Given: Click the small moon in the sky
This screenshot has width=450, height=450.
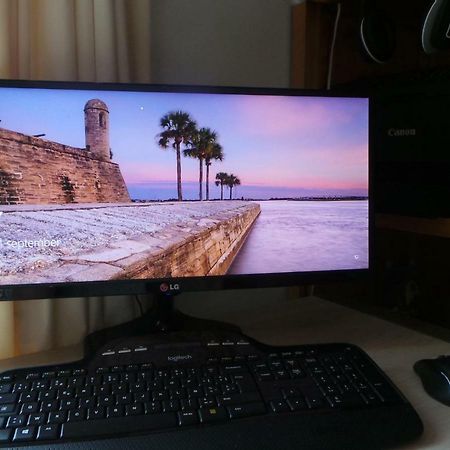Looking at the screenshot, I should tap(142, 108).
